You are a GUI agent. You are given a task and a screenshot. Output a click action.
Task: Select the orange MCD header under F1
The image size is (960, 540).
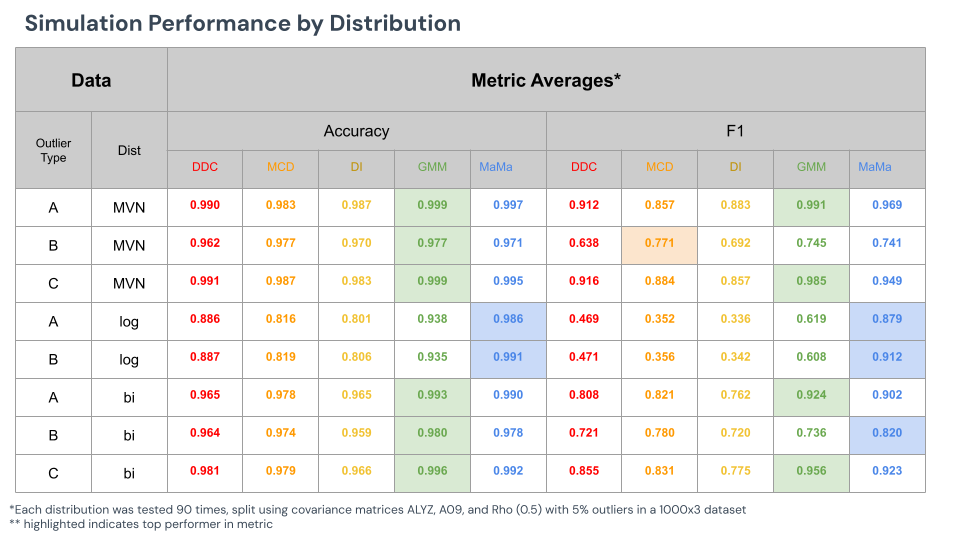click(659, 167)
